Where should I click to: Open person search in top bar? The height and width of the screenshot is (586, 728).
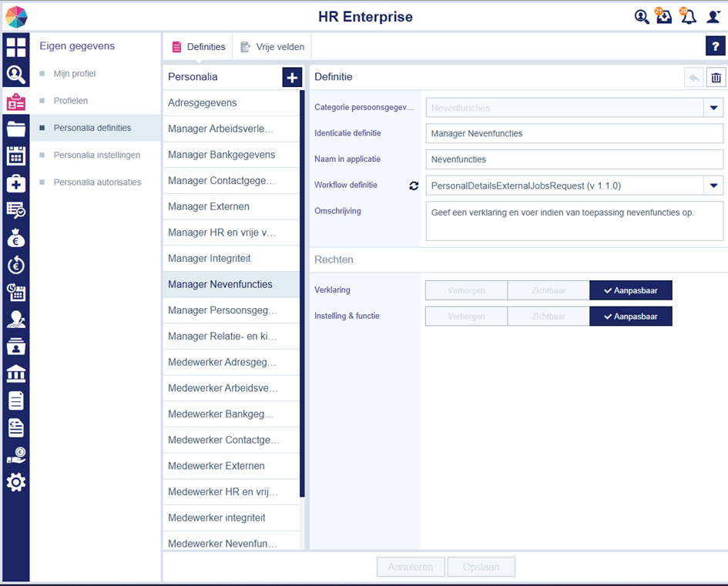(641, 17)
